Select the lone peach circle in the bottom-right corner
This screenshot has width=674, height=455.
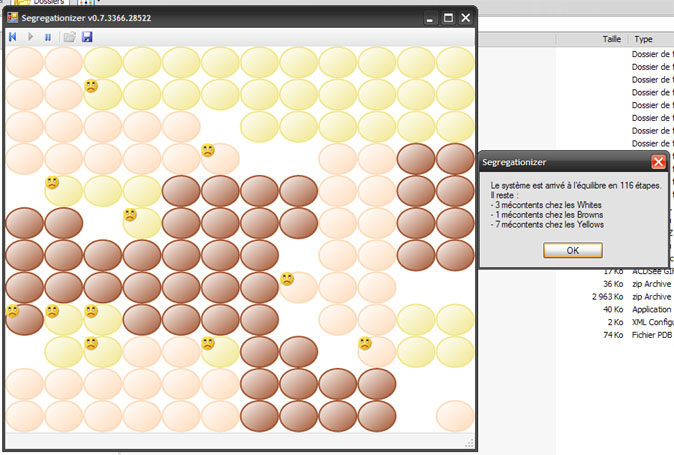click(455, 416)
